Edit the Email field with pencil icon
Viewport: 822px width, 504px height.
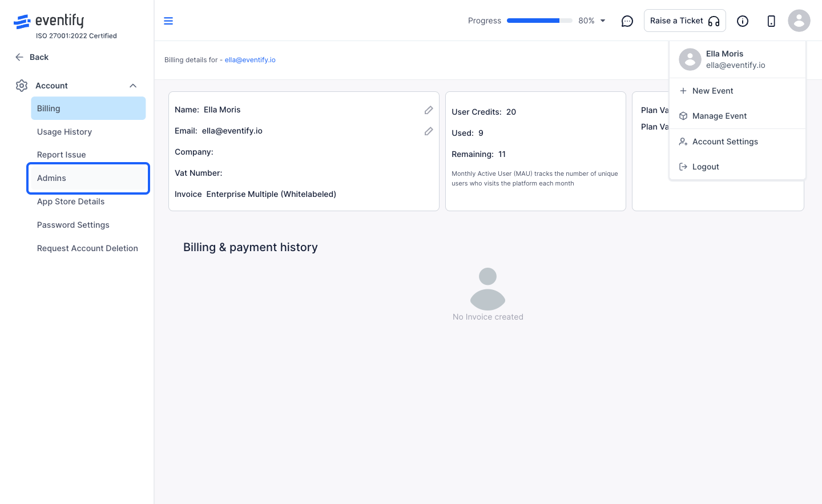(429, 131)
